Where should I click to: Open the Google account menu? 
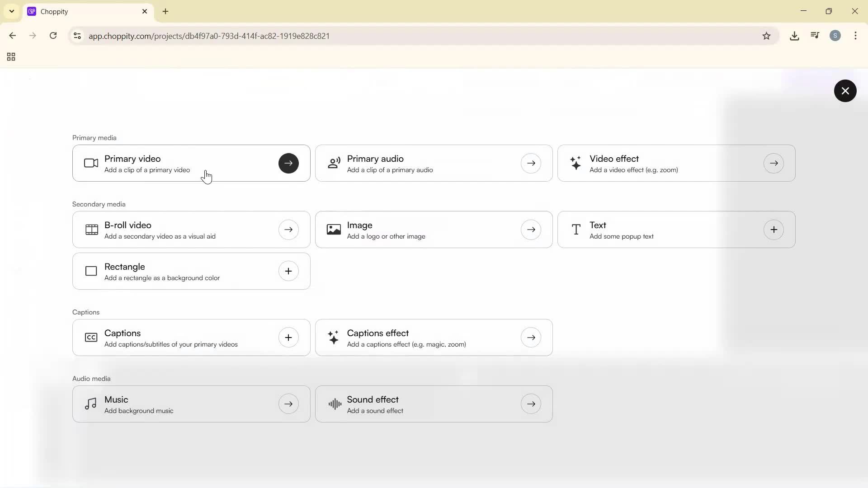835,36
